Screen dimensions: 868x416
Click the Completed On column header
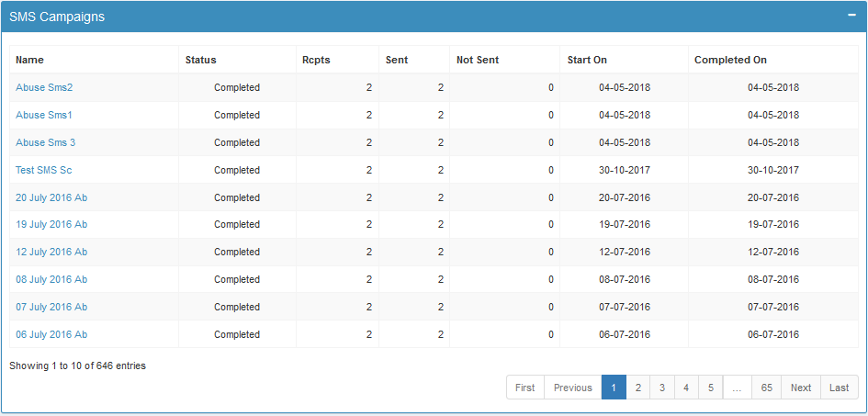(730, 61)
